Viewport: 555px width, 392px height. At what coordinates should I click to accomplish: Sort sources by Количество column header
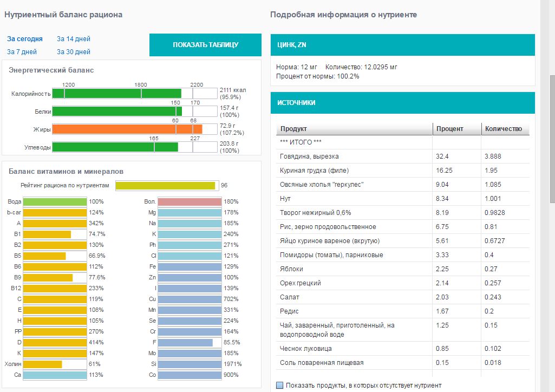click(x=504, y=129)
